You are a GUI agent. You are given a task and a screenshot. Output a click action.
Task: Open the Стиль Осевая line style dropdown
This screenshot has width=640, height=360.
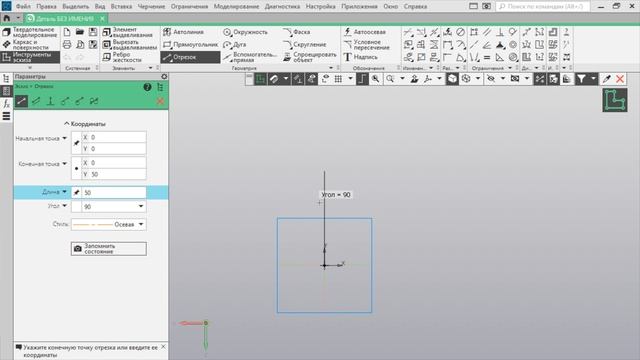[141, 224]
